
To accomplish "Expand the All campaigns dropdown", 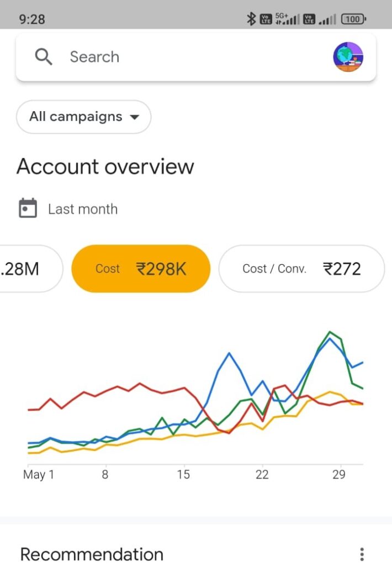I will click(x=83, y=117).
